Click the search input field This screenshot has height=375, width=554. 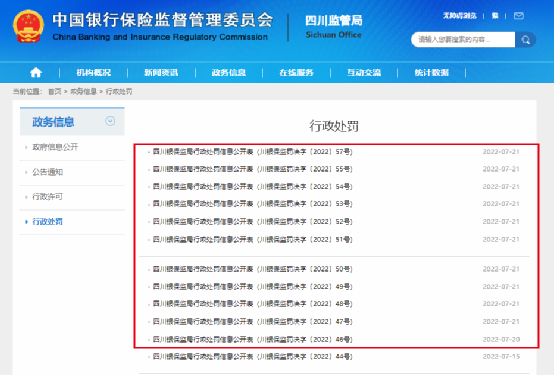[x=463, y=40]
